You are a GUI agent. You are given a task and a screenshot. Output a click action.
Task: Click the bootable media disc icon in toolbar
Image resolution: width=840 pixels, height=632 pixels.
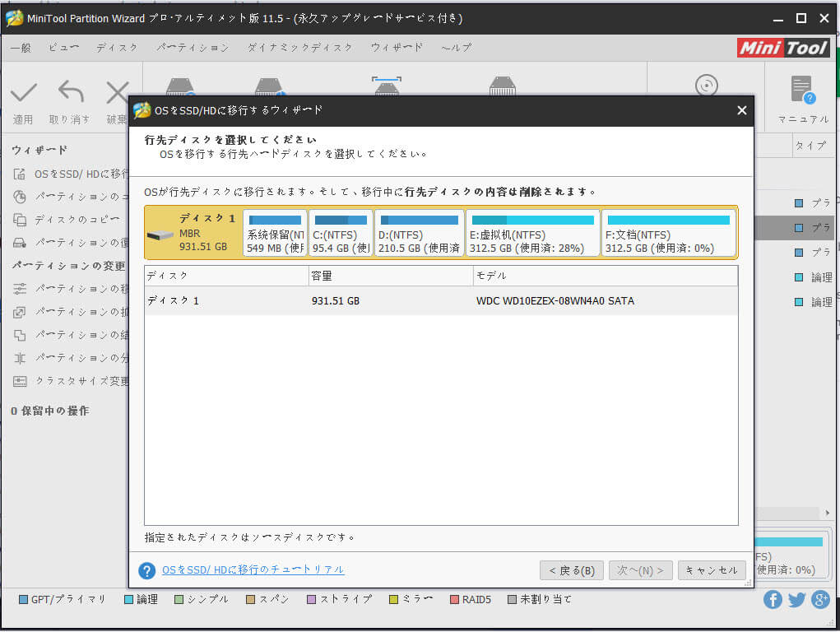click(707, 86)
